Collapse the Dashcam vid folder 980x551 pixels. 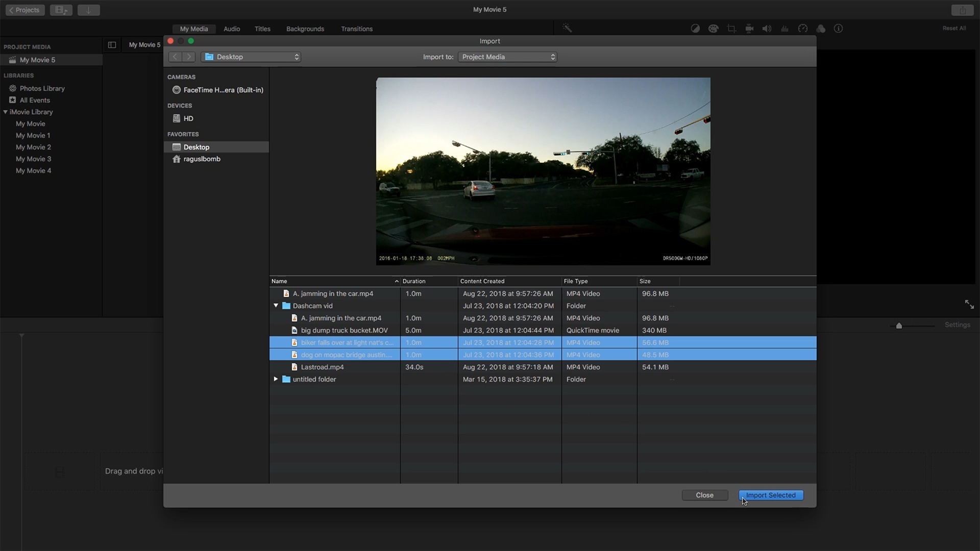tap(276, 306)
